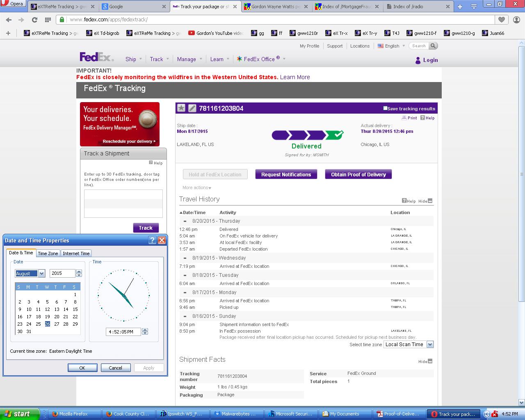Click the star favorite icon beside tracking number
The height and width of the screenshot is (420, 525).
pos(181,108)
